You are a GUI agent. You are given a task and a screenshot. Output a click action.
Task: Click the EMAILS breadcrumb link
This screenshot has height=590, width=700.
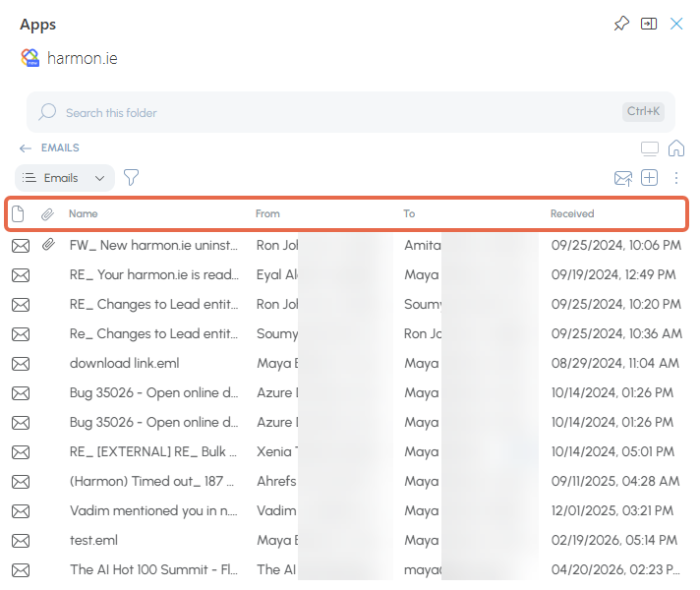60,147
